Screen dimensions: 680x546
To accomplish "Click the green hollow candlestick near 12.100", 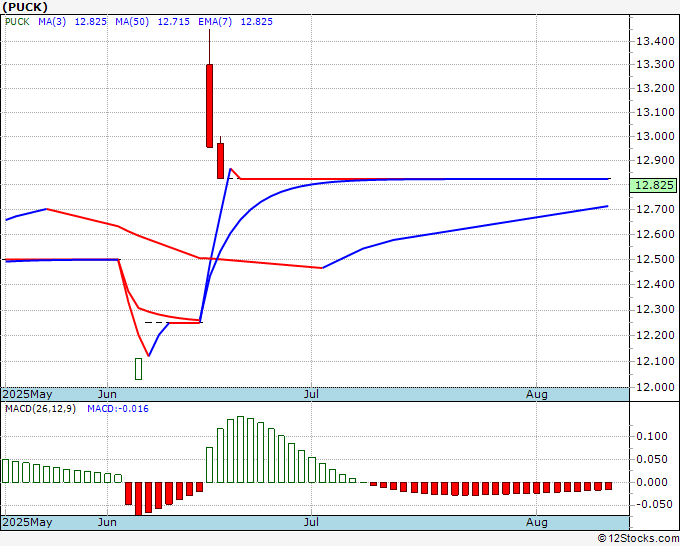I will [138, 369].
